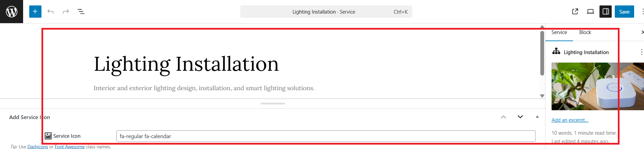Collapse the Add Service Icon meta box
Image resolution: width=644 pixels, height=149 pixels.
537,117
